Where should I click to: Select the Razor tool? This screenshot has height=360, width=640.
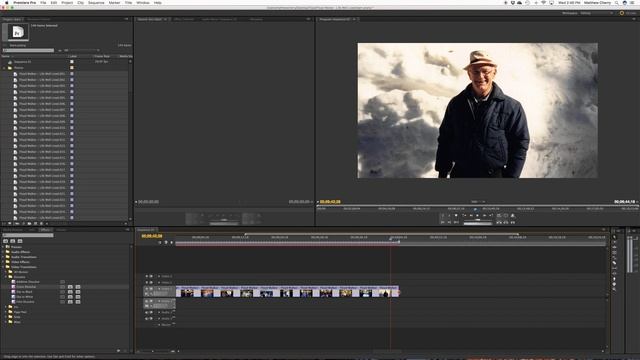614,263
